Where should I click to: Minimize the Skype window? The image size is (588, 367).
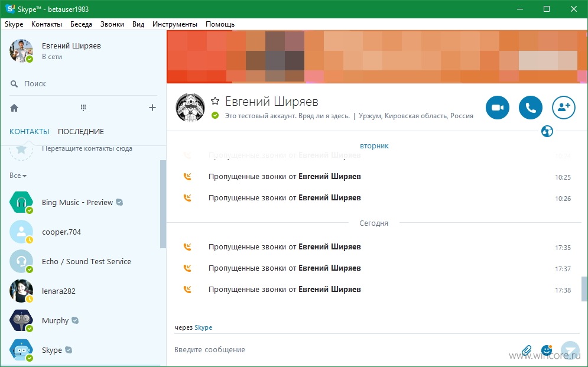[520, 9]
